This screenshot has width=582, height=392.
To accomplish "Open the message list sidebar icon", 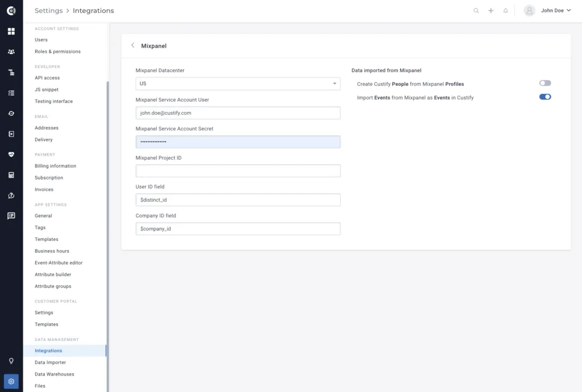I will 11,216.
